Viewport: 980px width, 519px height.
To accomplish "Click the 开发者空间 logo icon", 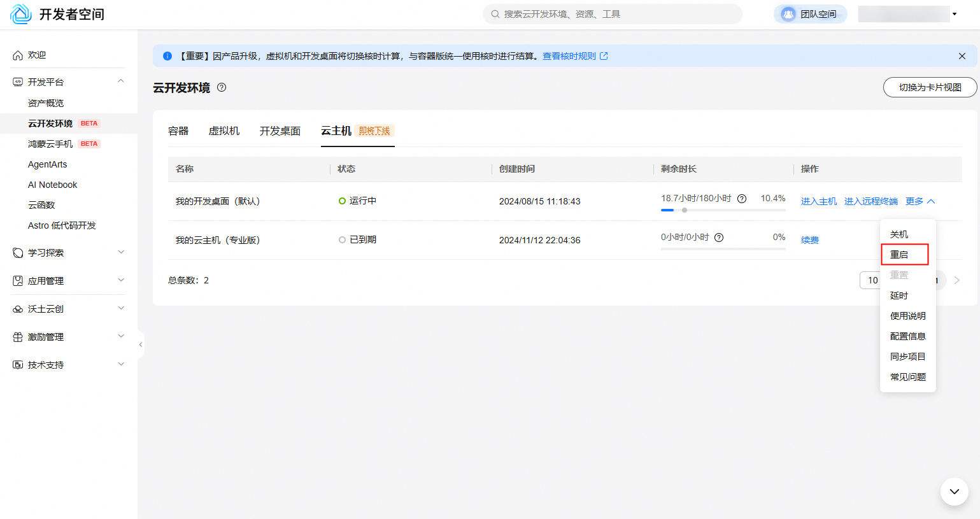I will [21, 14].
